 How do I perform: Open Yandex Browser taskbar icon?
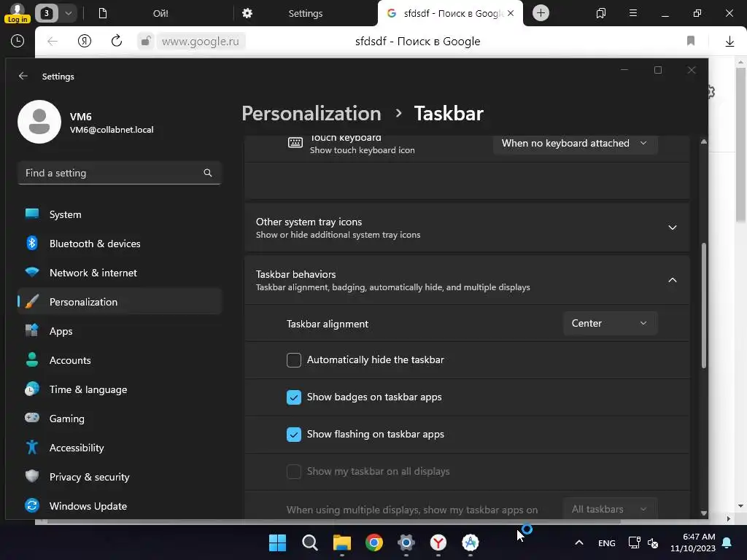tap(438, 542)
